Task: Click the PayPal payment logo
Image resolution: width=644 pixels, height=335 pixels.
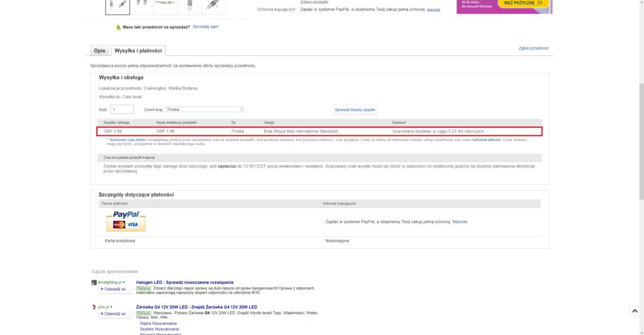Action: (126, 220)
